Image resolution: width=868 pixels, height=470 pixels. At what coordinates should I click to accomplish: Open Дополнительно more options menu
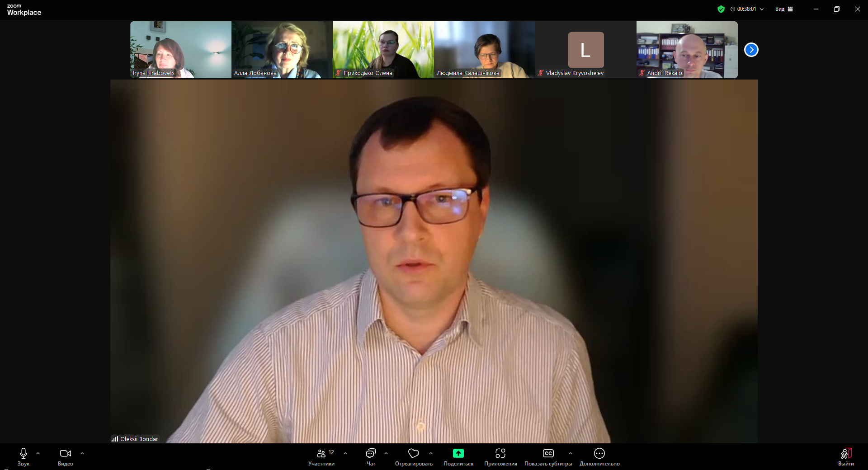coord(599,456)
